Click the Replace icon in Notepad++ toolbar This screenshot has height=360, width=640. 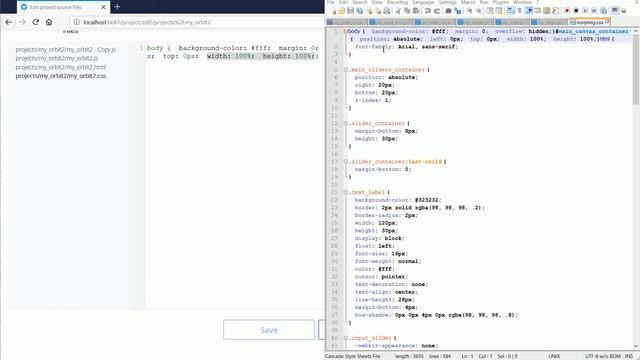pyautogui.click(x=458, y=11)
